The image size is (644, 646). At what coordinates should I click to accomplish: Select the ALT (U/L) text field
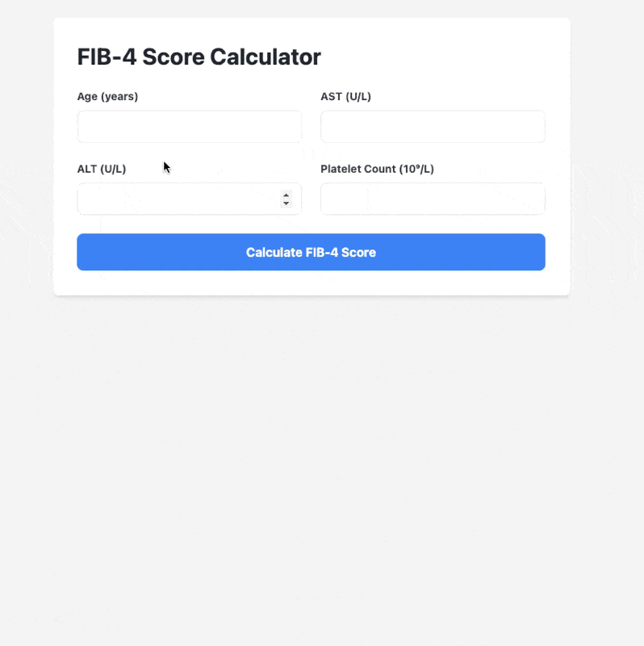pos(190,199)
